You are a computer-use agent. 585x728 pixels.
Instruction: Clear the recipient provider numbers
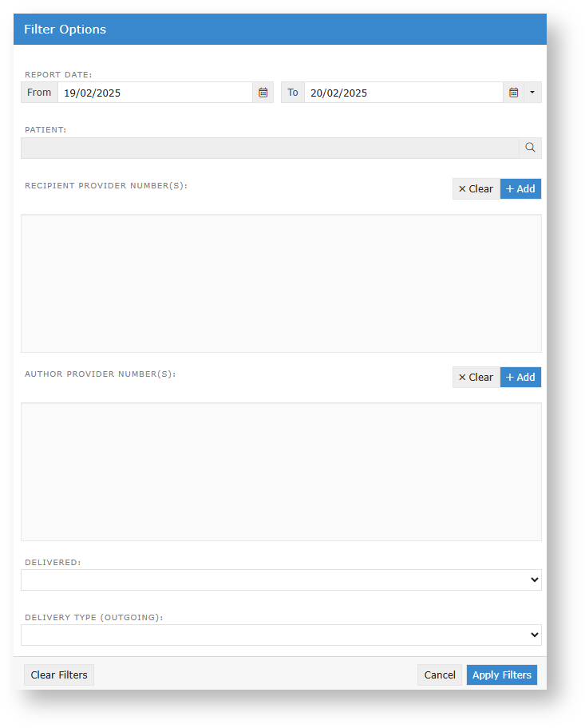tap(476, 189)
